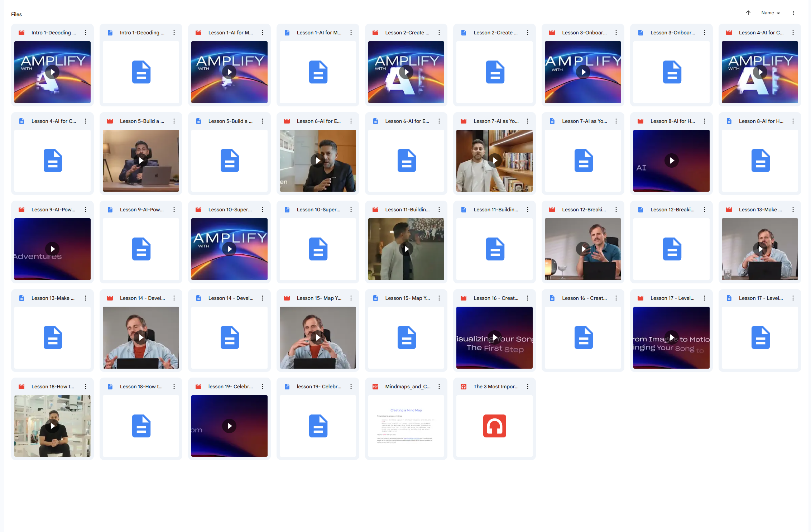
Task: Click the Lesson 10-Super... AMPLIFY thumbnail
Action: coord(229,249)
